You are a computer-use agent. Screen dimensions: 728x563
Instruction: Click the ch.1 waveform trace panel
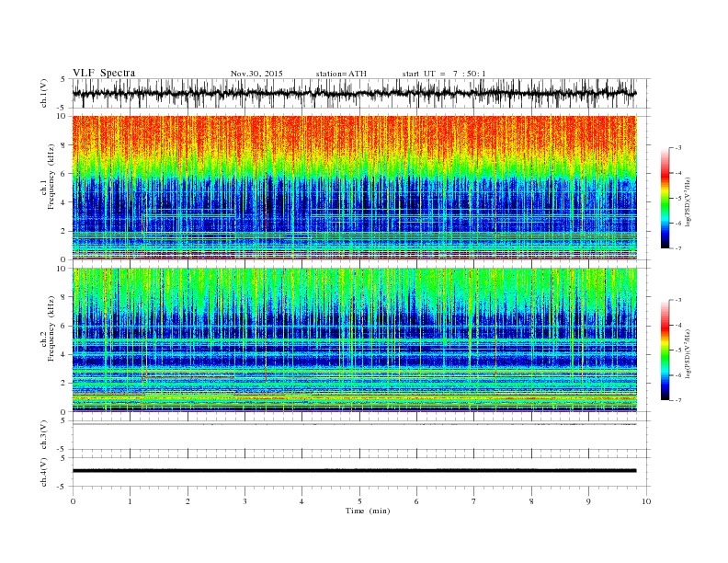point(360,93)
